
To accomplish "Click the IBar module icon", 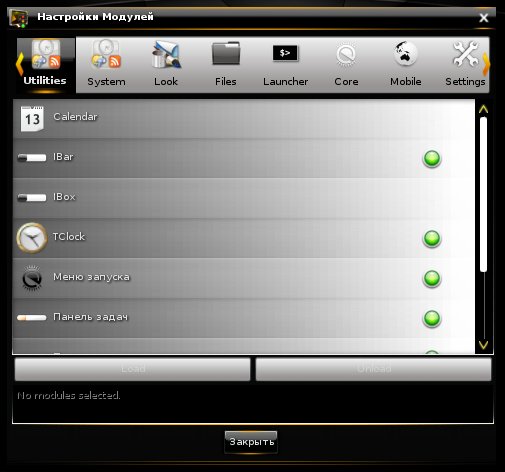I will pos(32,158).
